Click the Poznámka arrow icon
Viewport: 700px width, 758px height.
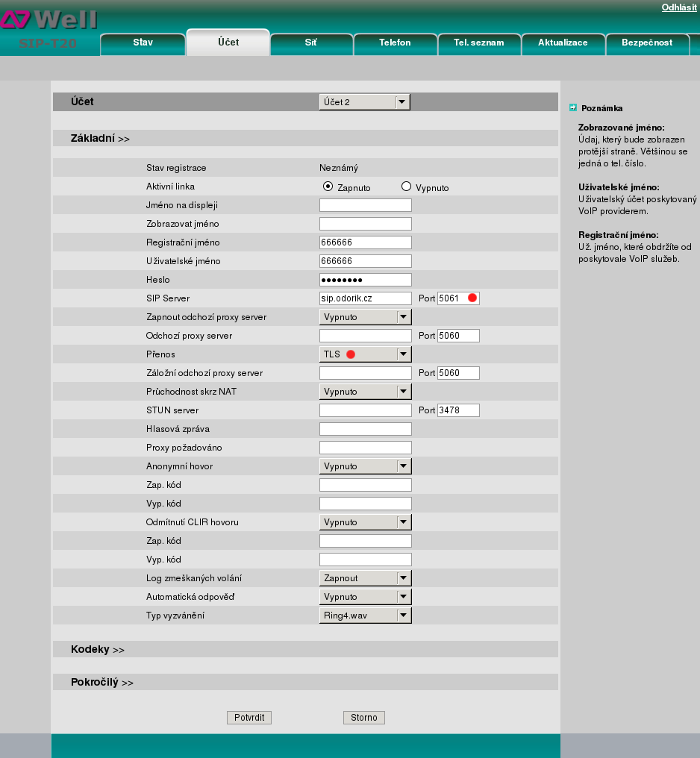tap(573, 107)
